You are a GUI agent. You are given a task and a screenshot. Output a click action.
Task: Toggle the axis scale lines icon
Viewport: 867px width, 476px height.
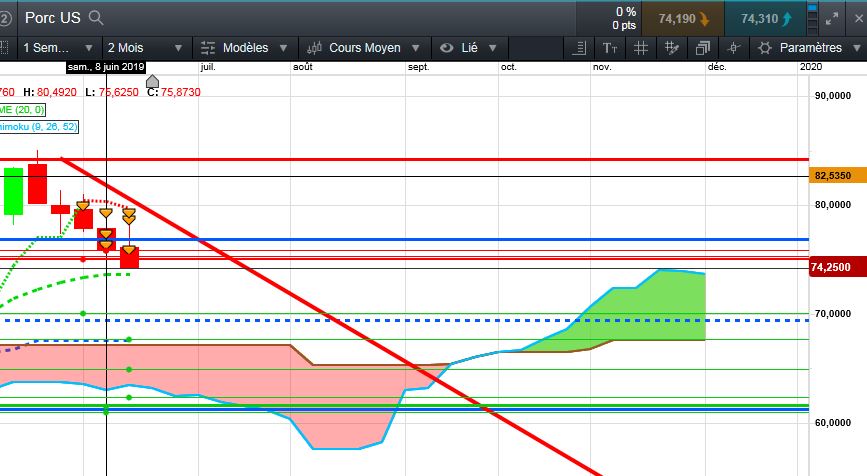coord(579,48)
